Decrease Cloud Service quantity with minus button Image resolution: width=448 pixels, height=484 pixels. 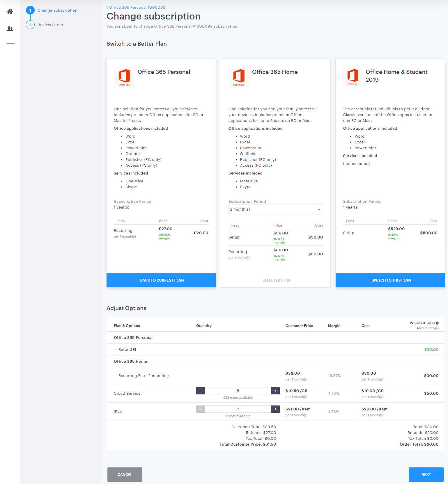(201, 391)
